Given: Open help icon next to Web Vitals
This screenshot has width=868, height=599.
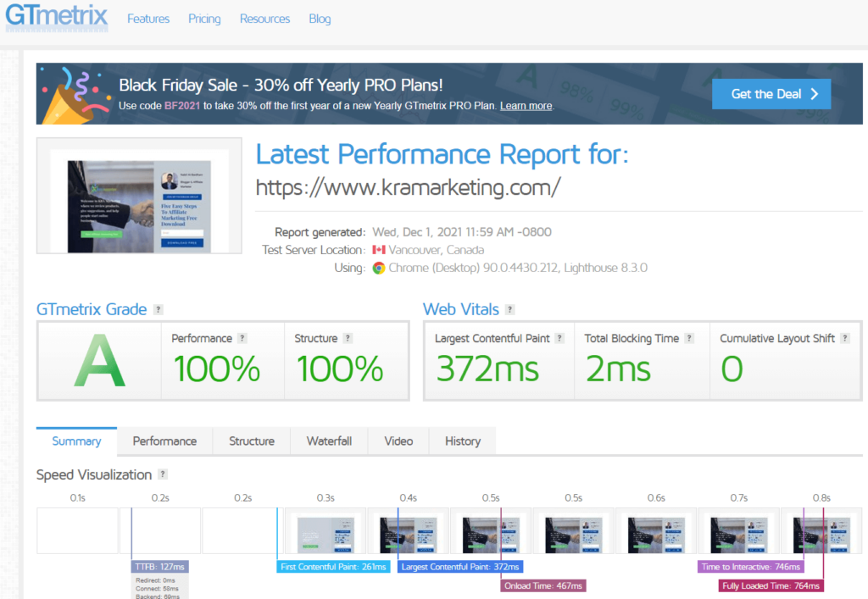Looking at the screenshot, I should 510,310.
